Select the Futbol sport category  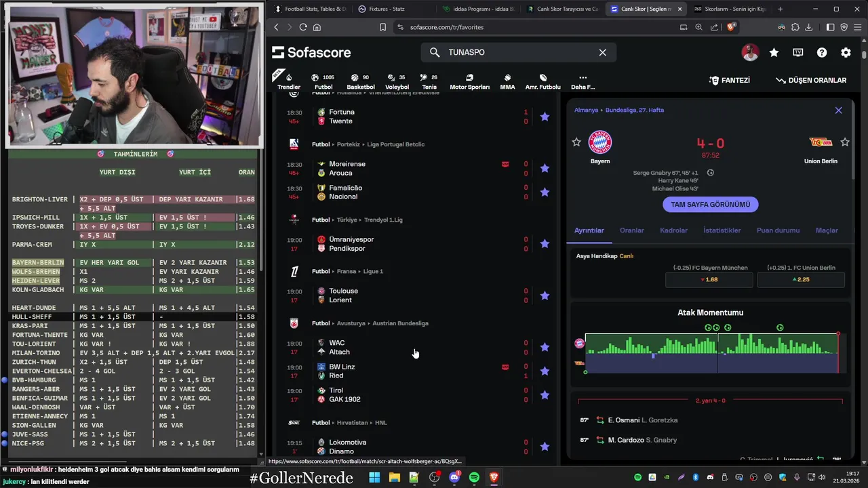[x=323, y=81]
